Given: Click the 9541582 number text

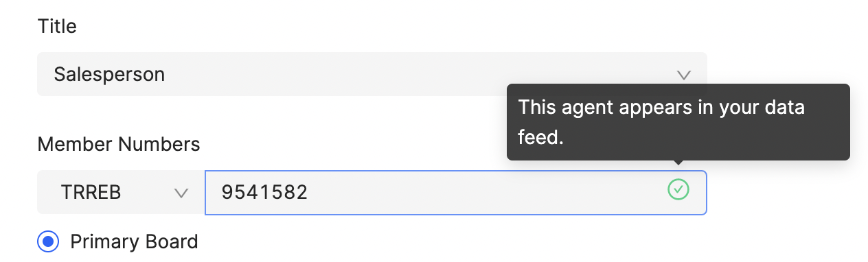Looking at the screenshot, I should pos(264,193).
